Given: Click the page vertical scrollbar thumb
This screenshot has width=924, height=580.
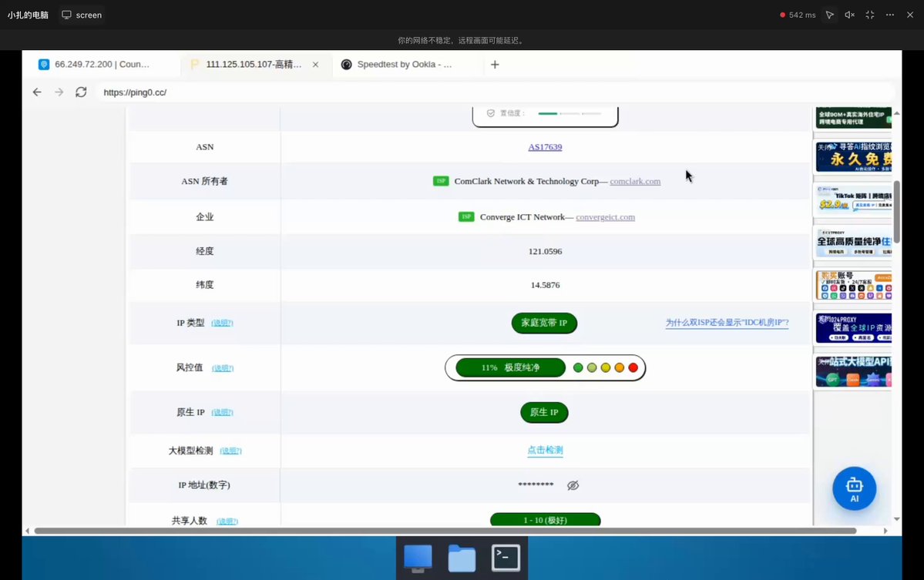Looking at the screenshot, I should click(897, 212).
